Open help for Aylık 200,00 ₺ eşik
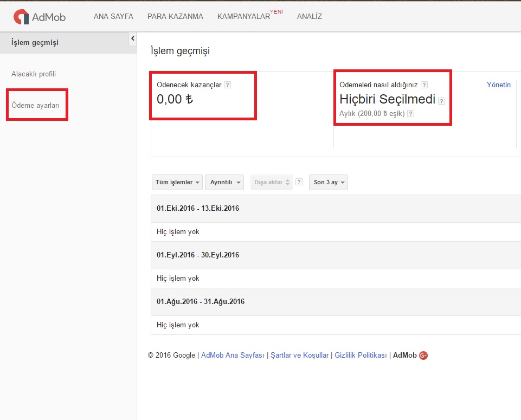 pos(411,114)
